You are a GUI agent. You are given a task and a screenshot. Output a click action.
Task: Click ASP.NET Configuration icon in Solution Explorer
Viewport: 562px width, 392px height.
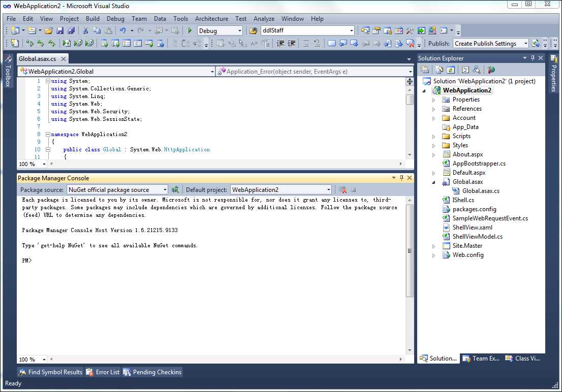(491, 70)
